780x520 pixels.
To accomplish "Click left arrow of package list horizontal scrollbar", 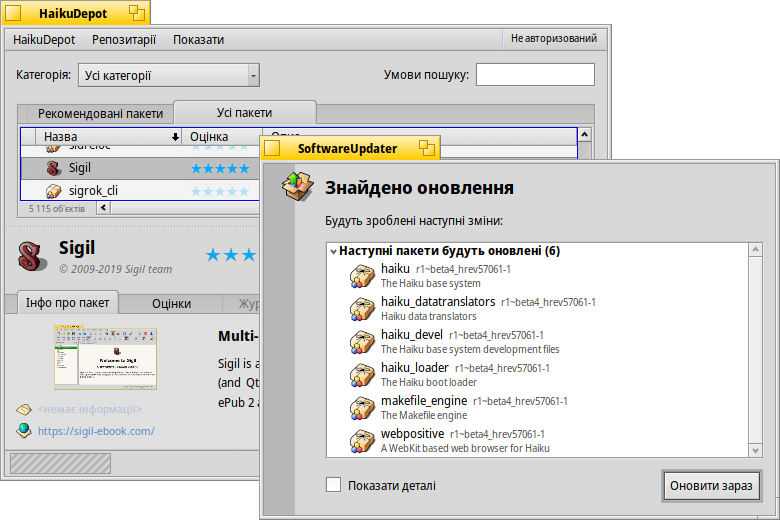I will click(103, 208).
